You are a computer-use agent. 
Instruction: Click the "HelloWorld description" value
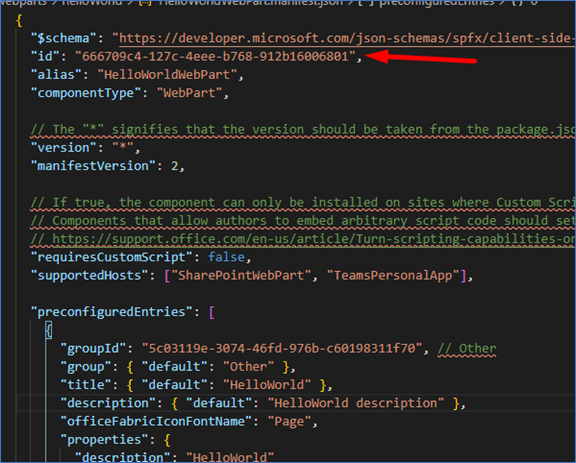pyautogui.click(x=356, y=403)
